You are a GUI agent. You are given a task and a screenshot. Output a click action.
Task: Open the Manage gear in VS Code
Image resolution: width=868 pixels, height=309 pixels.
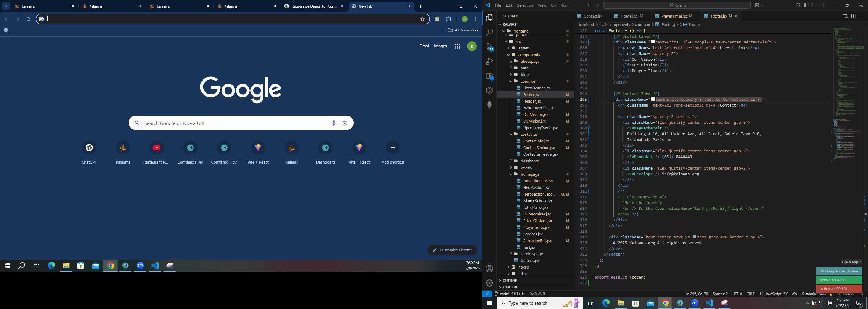click(x=489, y=283)
